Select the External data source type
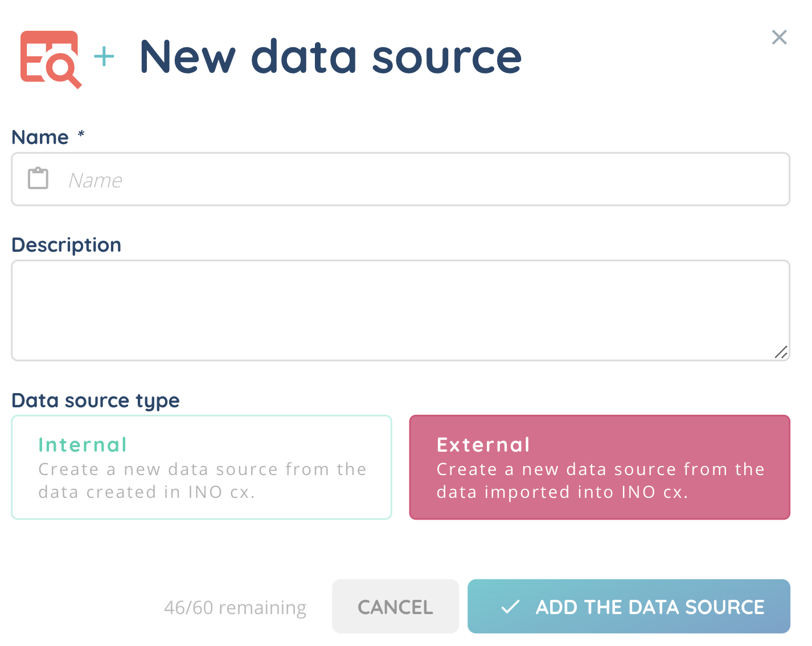This screenshot has height=646, width=812. (x=600, y=468)
